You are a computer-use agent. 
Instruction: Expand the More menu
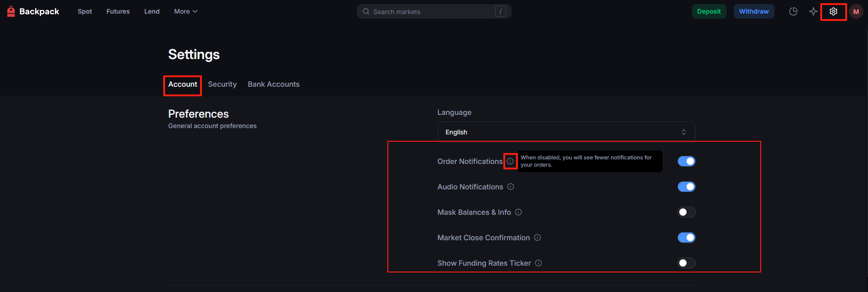186,11
